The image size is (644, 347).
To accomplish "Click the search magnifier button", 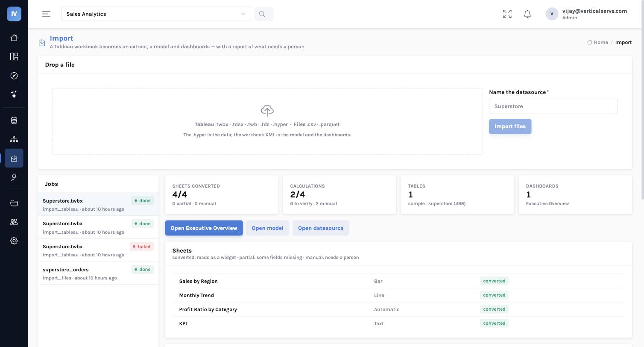I will (x=264, y=14).
